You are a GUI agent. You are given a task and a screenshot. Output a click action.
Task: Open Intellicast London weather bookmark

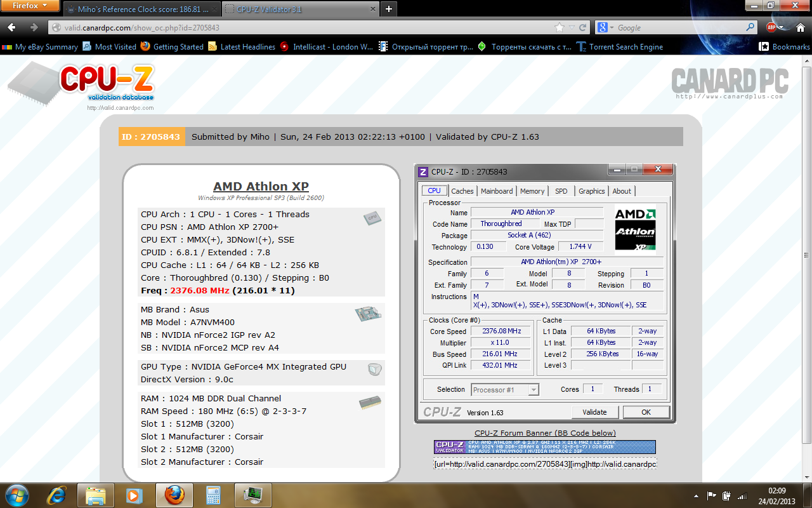click(327, 46)
